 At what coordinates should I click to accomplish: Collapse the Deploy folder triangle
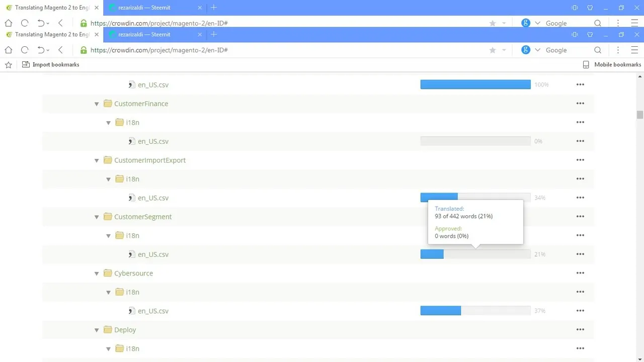coord(97,330)
